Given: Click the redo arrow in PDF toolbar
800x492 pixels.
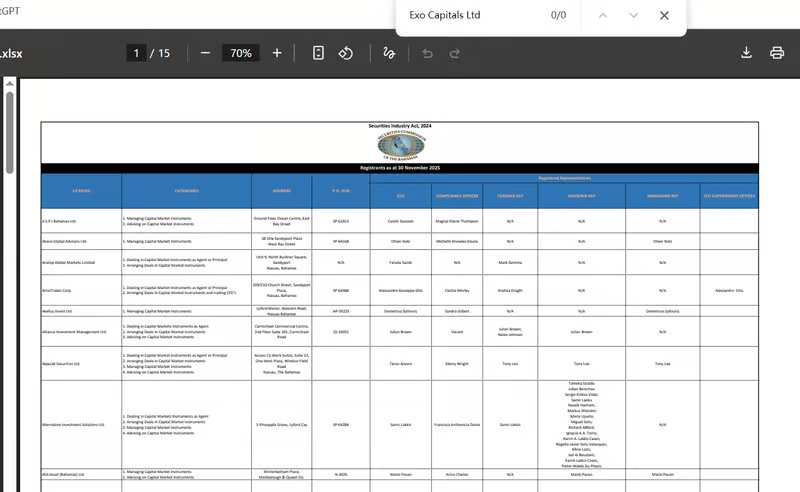Looking at the screenshot, I should [x=455, y=53].
